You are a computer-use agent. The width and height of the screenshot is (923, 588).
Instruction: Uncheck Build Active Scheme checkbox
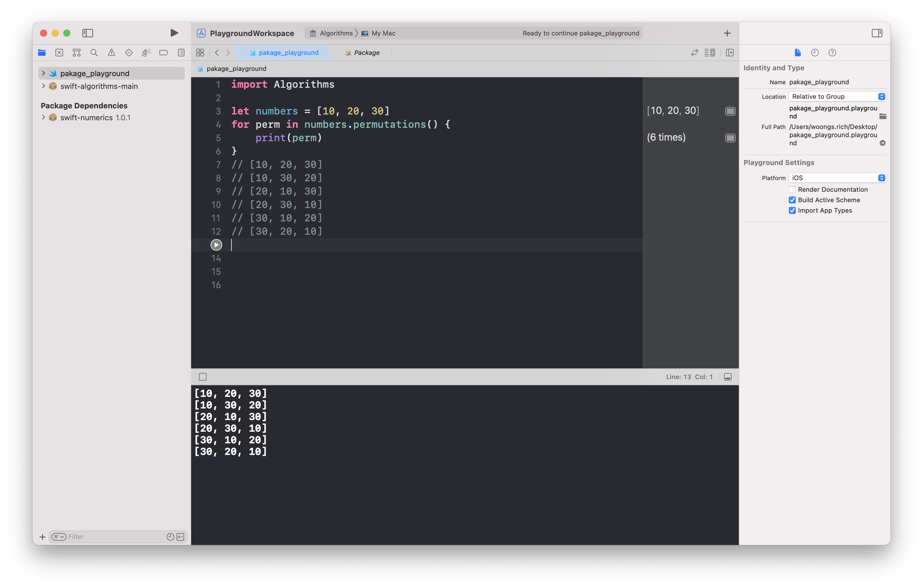792,200
